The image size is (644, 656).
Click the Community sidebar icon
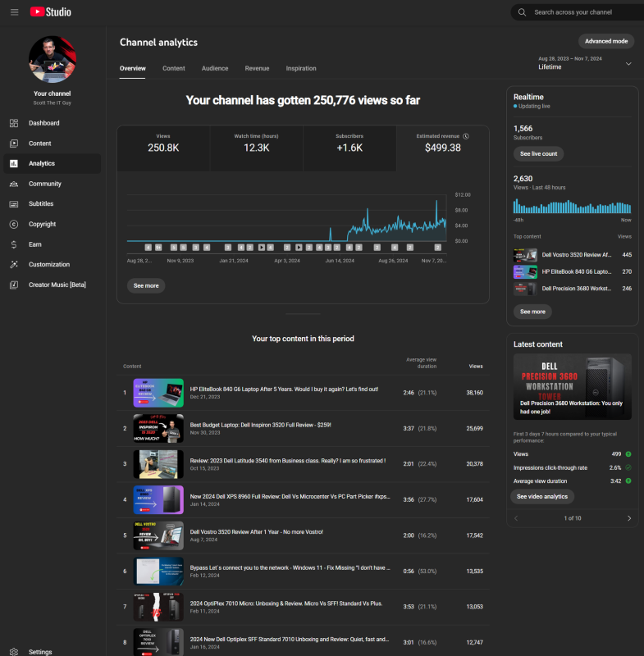[14, 184]
